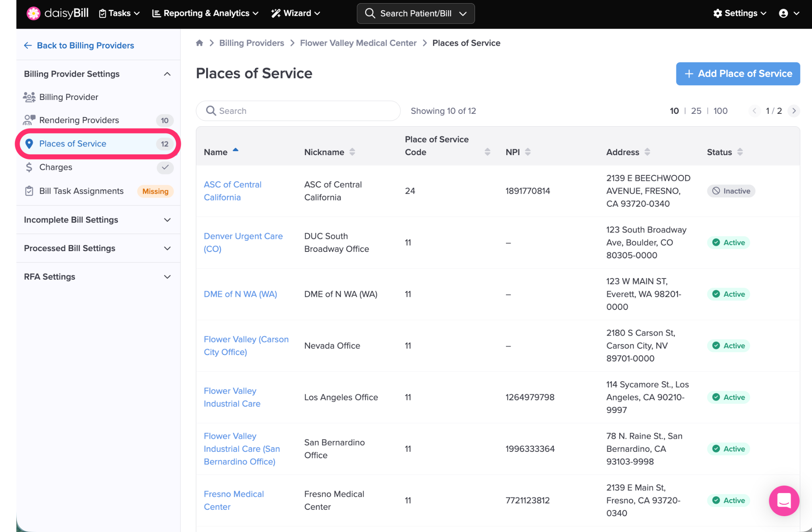Click the Billing Provider sidebar icon
The width and height of the screenshot is (812, 532).
pos(29,97)
